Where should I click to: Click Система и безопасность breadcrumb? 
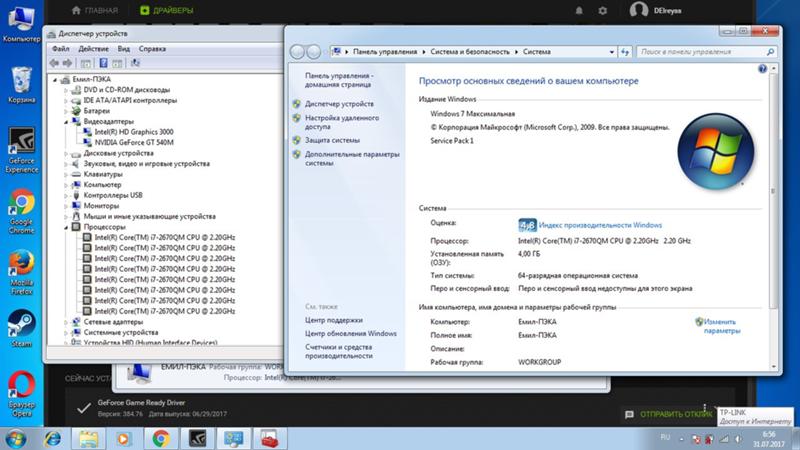click(x=469, y=52)
